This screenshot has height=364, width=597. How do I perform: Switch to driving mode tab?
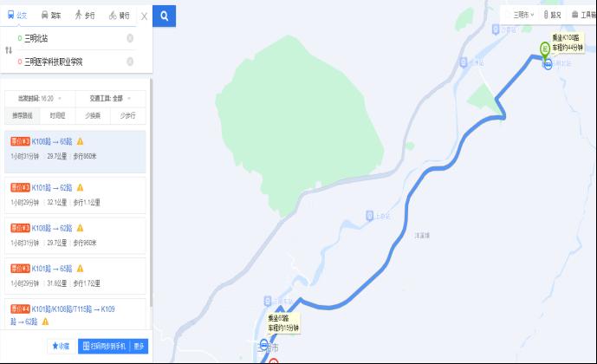(x=50, y=16)
